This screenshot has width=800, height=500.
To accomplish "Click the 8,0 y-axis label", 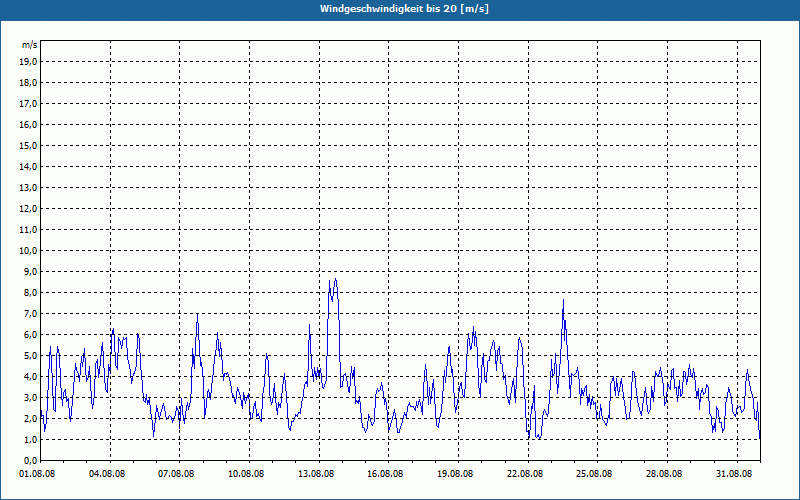I will [30, 292].
